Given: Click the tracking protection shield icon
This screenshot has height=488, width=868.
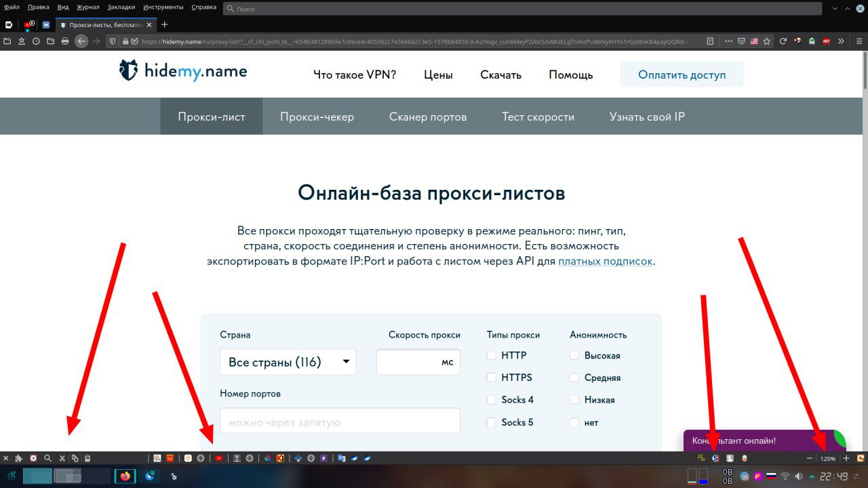Looking at the screenshot, I should tap(113, 41).
